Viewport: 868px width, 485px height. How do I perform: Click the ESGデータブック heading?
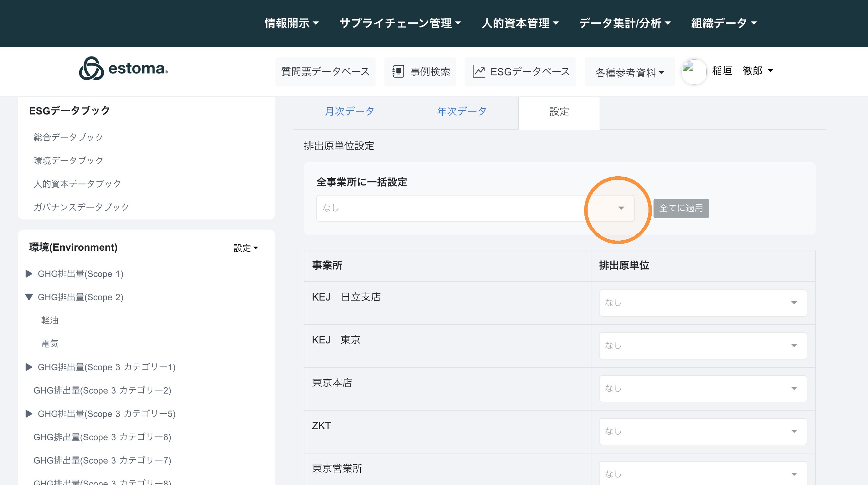pyautogui.click(x=69, y=111)
